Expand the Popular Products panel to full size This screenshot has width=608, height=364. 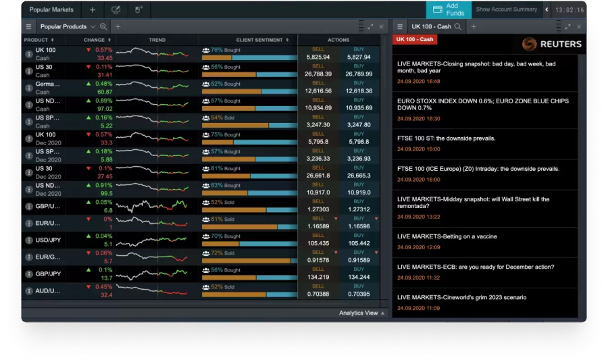pos(370,27)
